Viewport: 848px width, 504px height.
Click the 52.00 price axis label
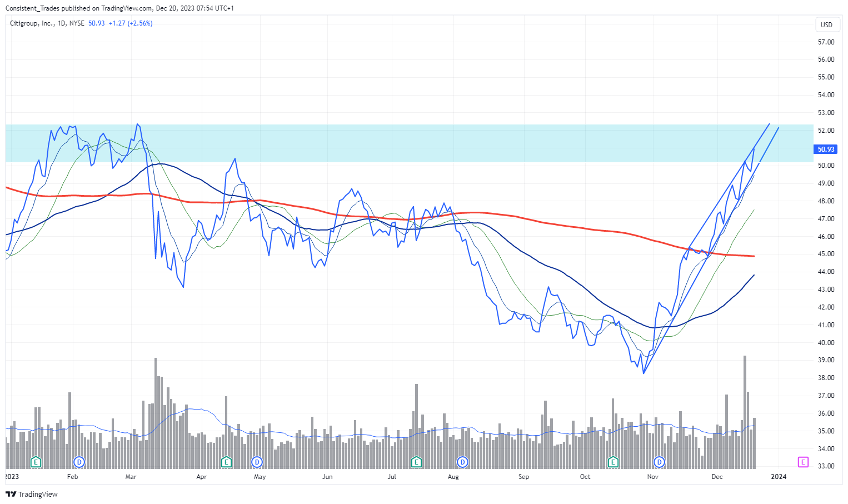(x=826, y=131)
